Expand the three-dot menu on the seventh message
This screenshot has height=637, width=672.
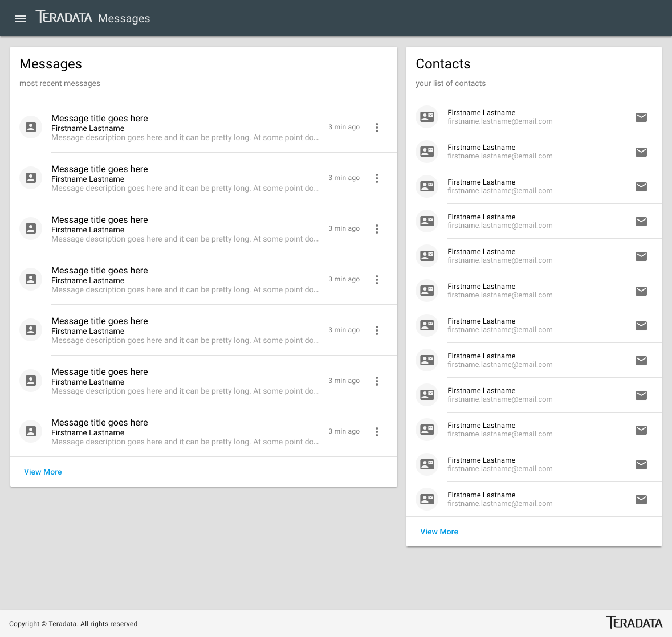[x=377, y=432]
